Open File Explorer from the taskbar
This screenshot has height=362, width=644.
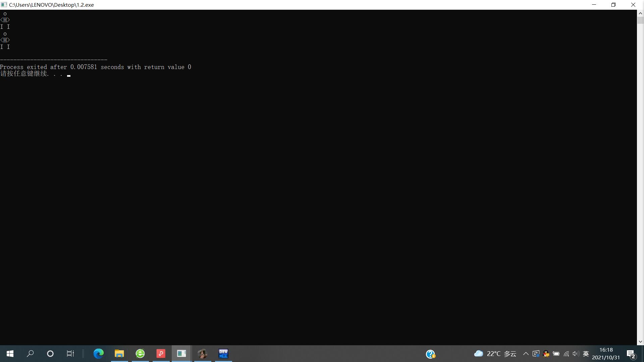click(x=119, y=354)
